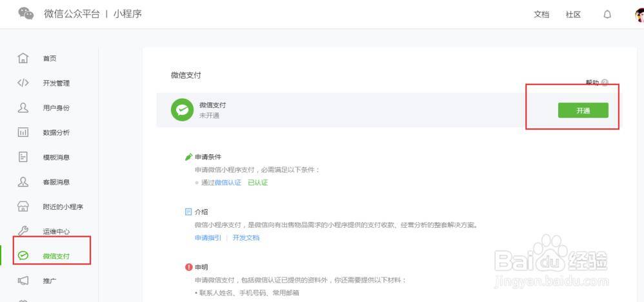Click the 模板消息 document icon

[x=23, y=157]
